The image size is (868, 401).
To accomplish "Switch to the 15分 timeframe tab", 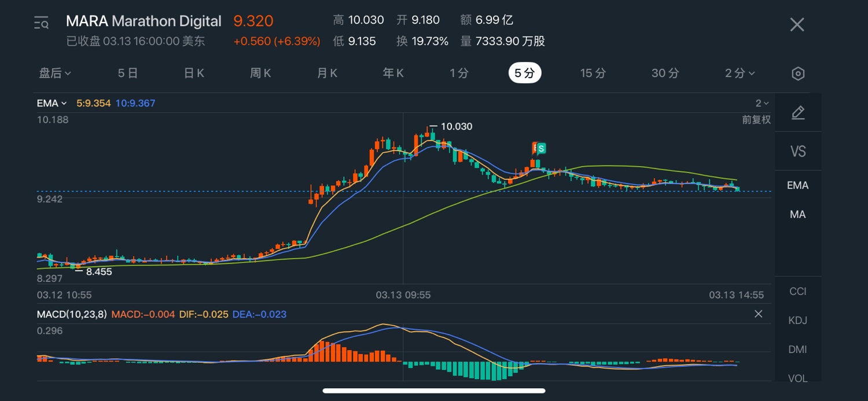I will [x=593, y=73].
